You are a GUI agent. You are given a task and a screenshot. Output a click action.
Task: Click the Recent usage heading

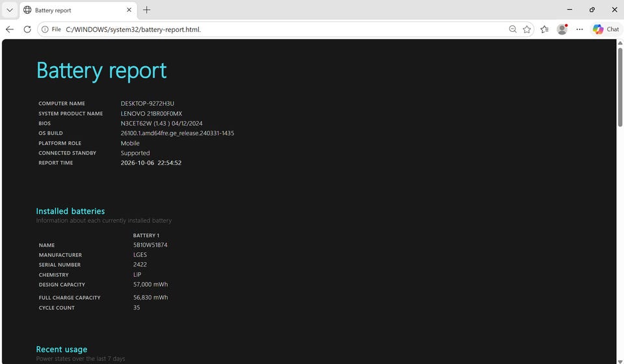(62, 349)
